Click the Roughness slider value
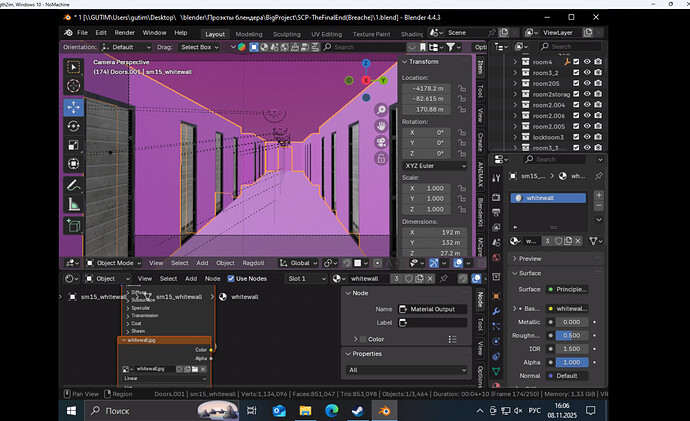This screenshot has width=690, height=421. (x=571, y=336)
